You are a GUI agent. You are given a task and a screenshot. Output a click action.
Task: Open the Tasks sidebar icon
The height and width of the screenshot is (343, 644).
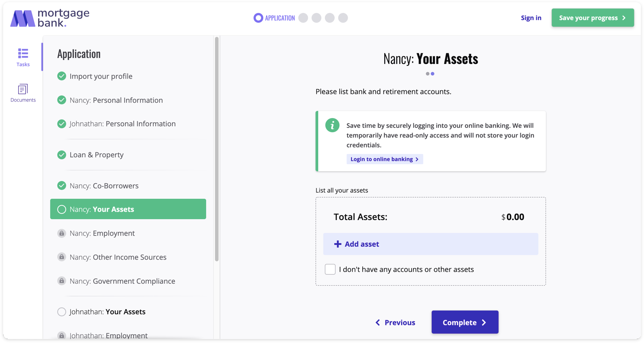23,58
